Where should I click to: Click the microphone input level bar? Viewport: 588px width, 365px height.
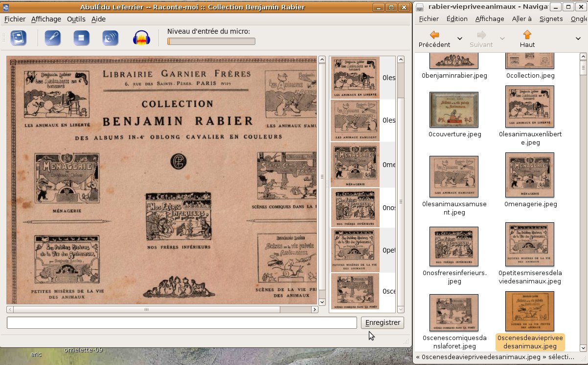pos(211,42)
